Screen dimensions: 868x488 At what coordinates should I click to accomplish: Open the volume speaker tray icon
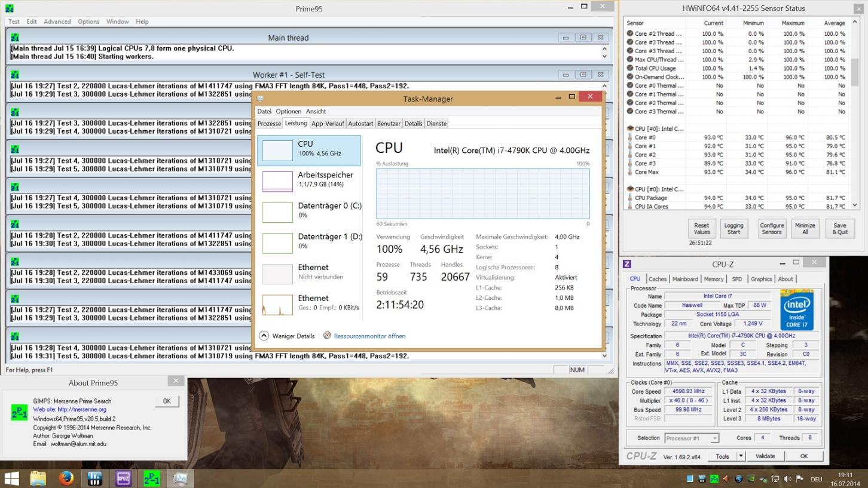[787, 479]
